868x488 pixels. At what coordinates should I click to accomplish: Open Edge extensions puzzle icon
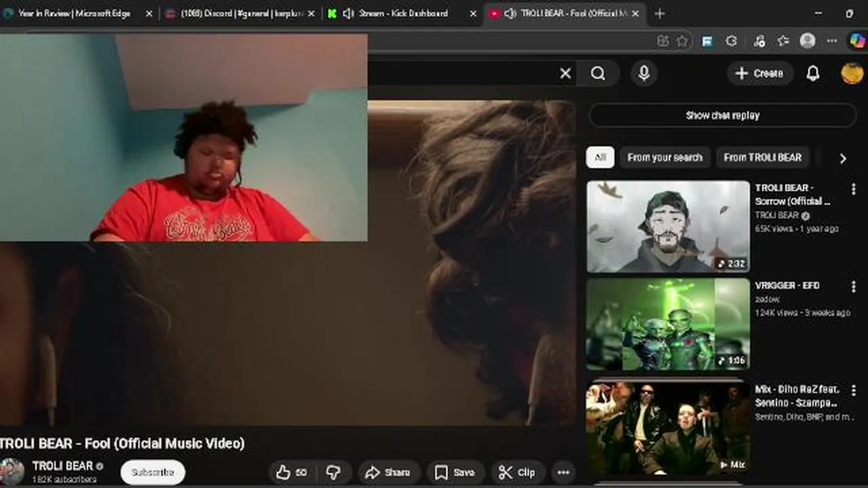click(x=731, y=41)
